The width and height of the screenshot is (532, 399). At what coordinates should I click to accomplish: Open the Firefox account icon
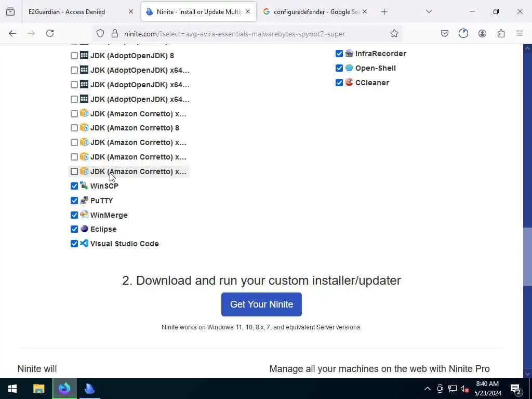pos(482,33)
